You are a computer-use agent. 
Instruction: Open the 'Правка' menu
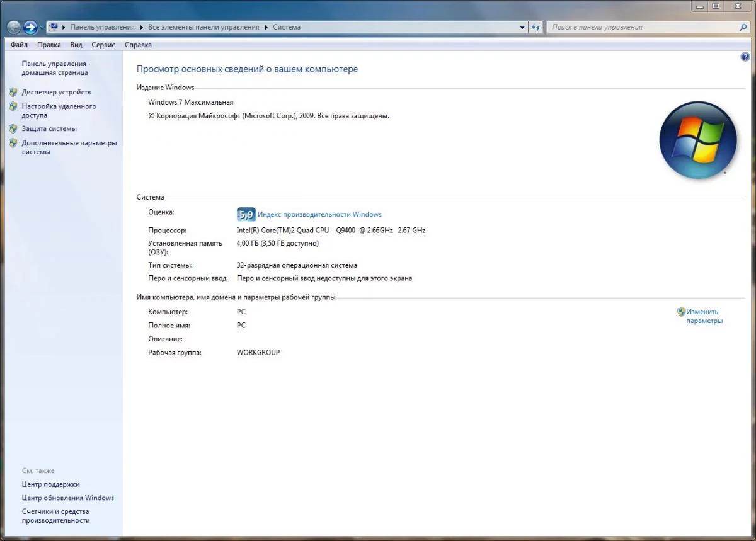click(x=49, y=45)
